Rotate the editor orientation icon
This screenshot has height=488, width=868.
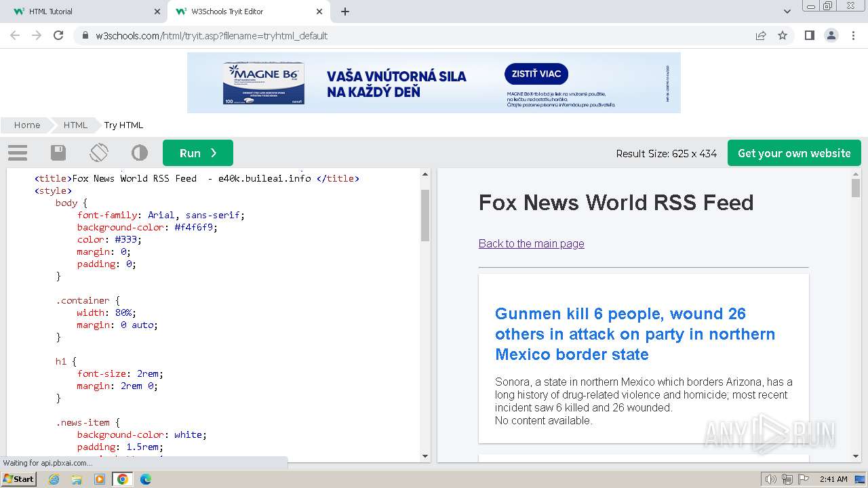[x=99, y=153]
